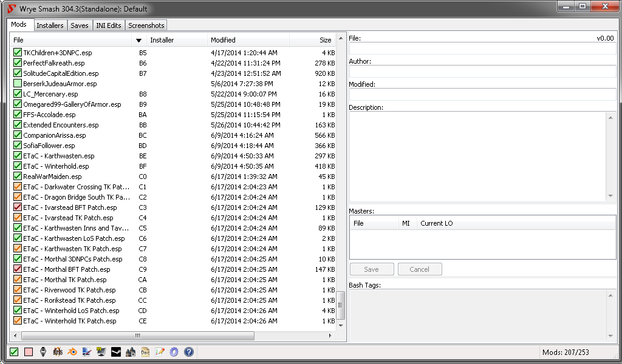Screen dimensions: 622x364
Task: Open Blender from the status bar launcher
Action: tap(72, 352)
